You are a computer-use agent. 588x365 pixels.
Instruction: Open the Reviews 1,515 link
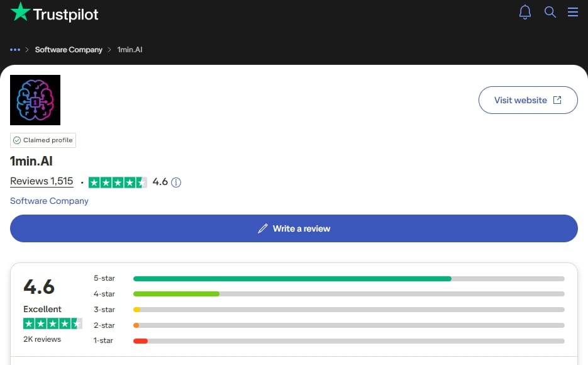pyautogui.click(x=42, y=181)
